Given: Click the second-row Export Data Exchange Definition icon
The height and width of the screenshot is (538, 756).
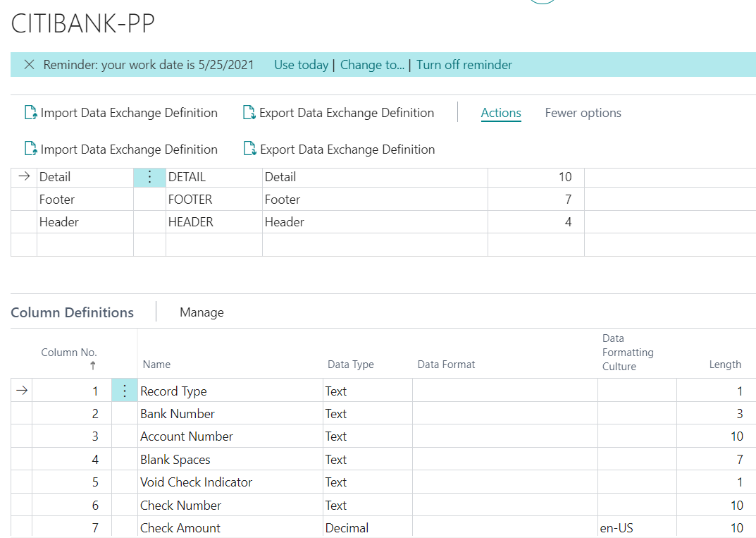Looking at the screenshot, I should tap(249, 149).
